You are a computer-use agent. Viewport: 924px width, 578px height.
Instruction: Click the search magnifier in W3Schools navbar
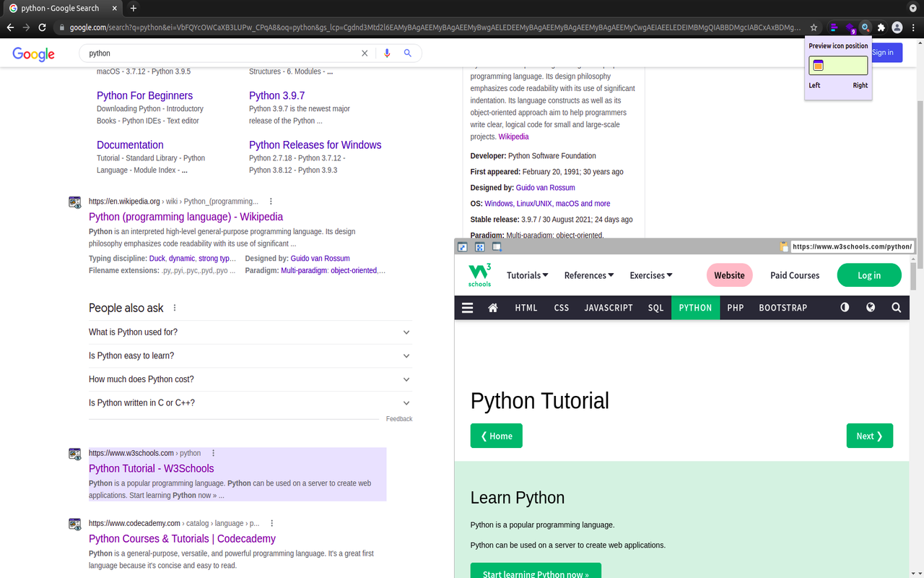point(897,308)
